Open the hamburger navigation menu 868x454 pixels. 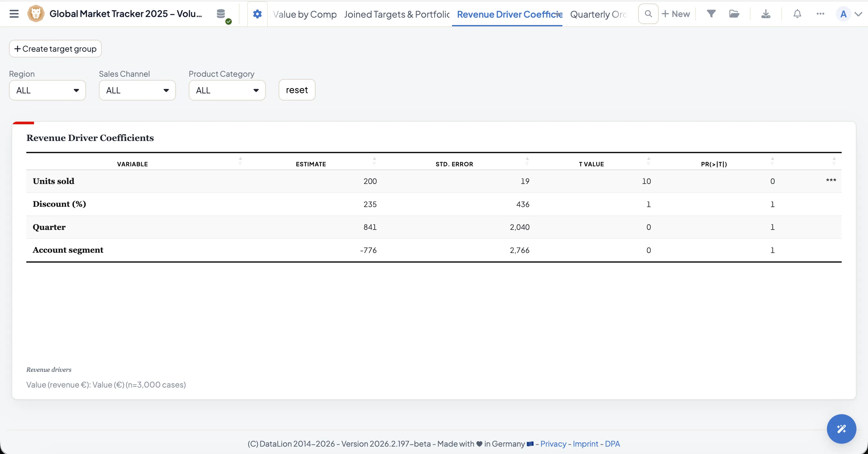coord(14,14)
